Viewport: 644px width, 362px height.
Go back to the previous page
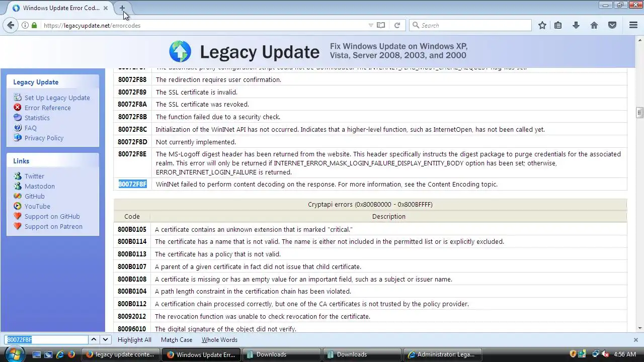pyautogui.click(x=11, y=25)
